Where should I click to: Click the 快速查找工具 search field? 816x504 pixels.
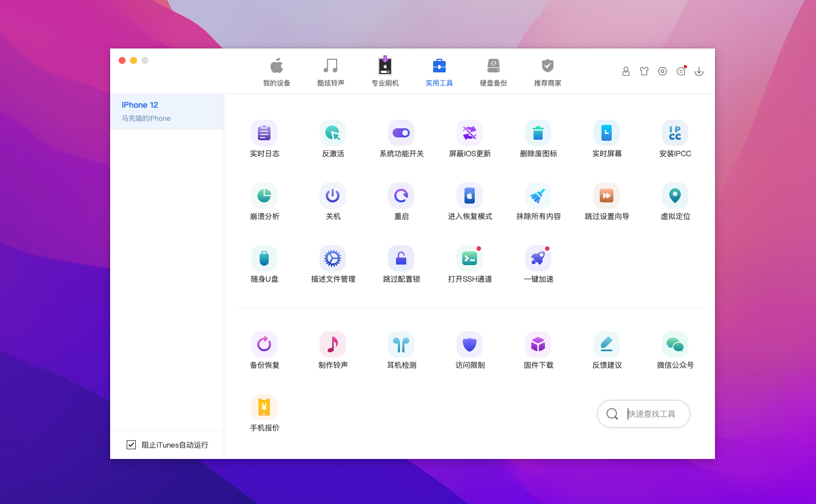tap(644, 414)
